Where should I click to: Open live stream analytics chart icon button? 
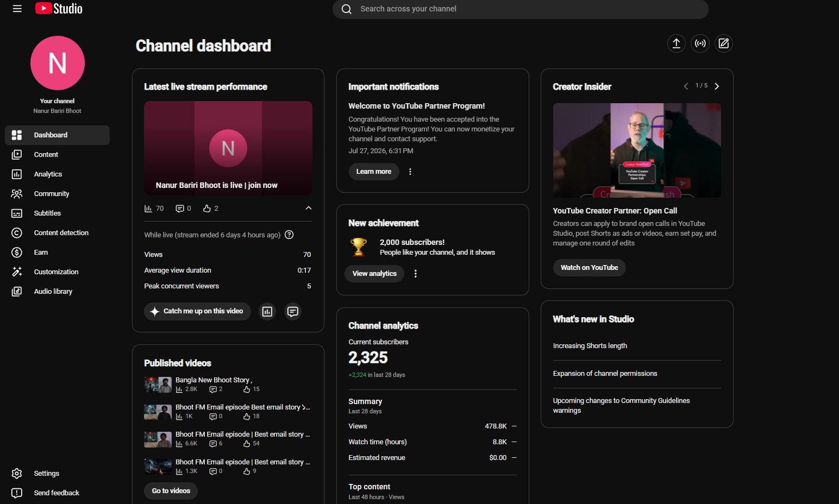click(267, 311)
